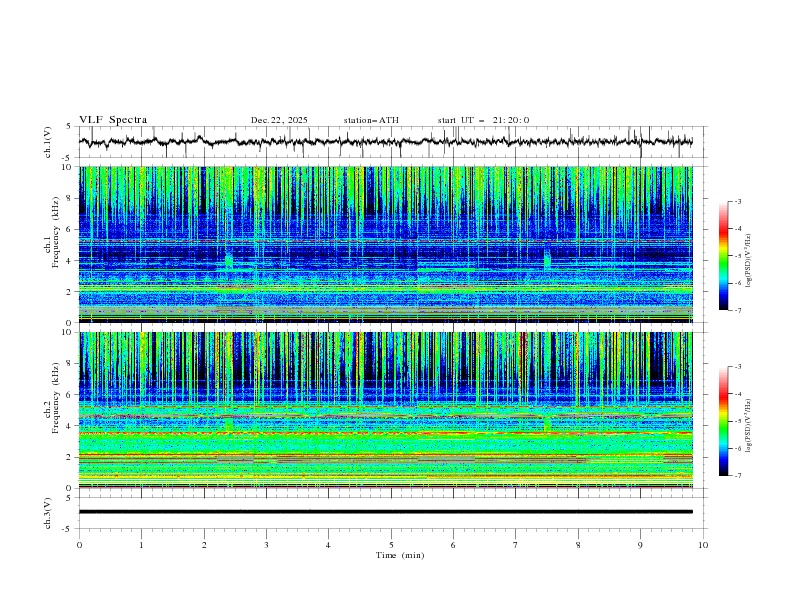Click the "VLF Spectra" plot title
Viewport: 792px width, 612px height.
(113, 120)
